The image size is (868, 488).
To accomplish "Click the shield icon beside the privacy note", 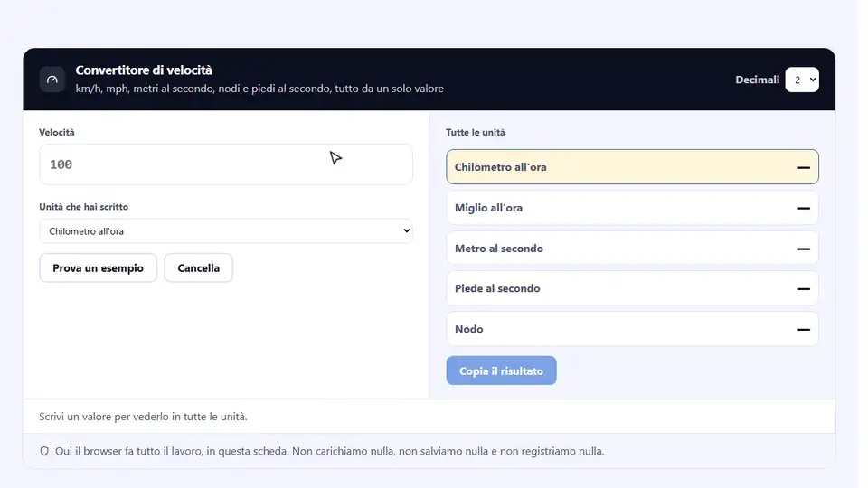I will coord(44,451).
